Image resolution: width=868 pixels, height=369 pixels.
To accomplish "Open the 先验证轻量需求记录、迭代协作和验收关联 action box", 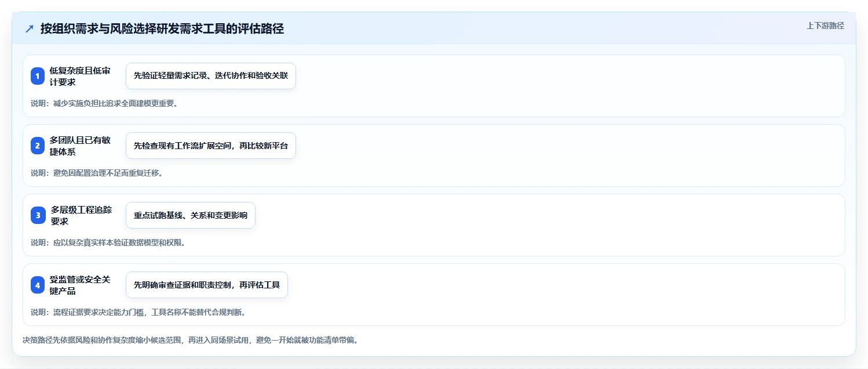I will (211, 76).
